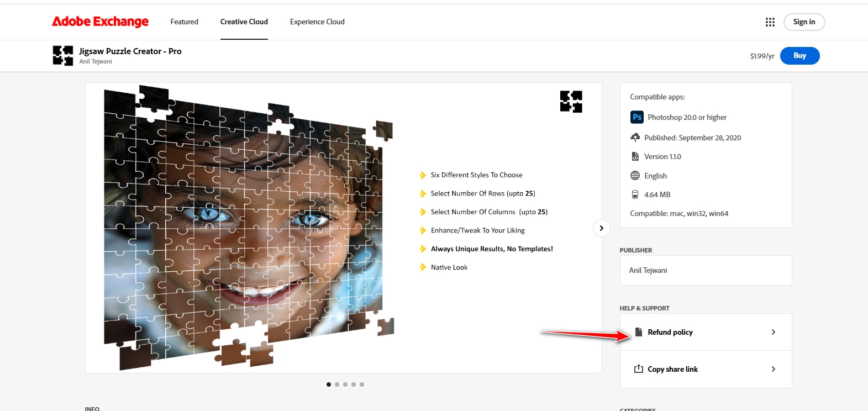Open the Featured tab
Image resolution: width=868 pixels, height=411 pixels.
pos(184,22)
